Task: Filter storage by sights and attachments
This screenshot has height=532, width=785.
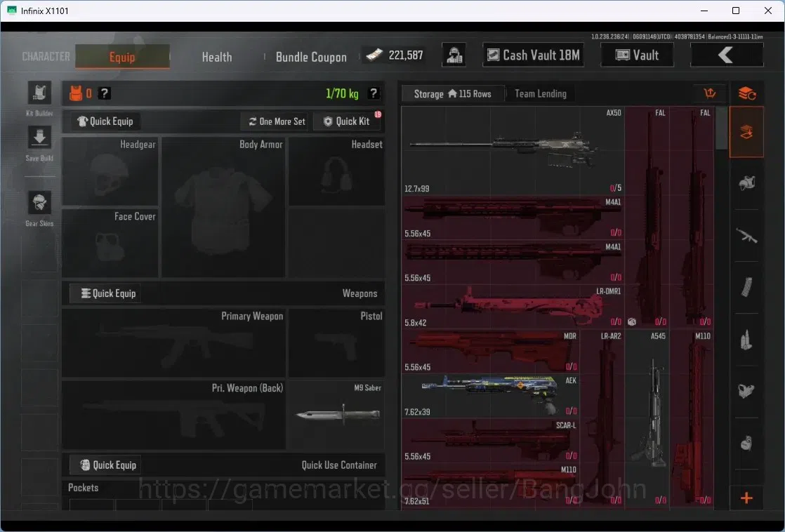Action: (746, 391)
